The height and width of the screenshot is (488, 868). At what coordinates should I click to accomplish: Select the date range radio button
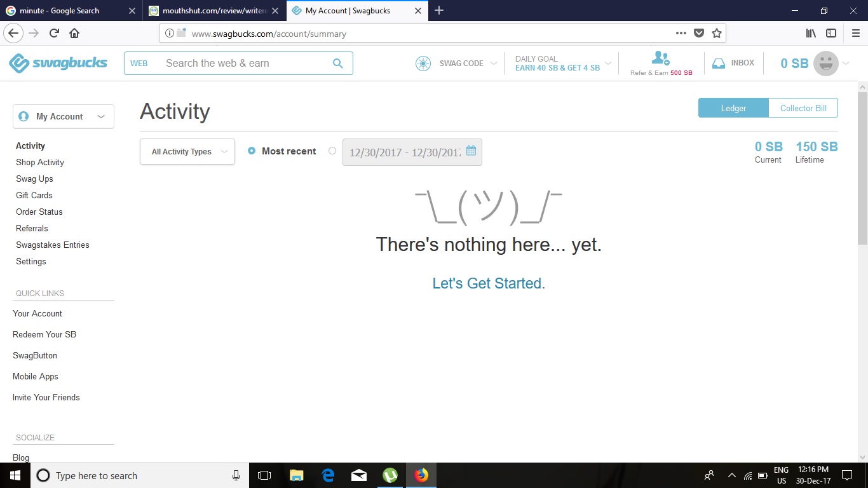[x=332, y=151]
